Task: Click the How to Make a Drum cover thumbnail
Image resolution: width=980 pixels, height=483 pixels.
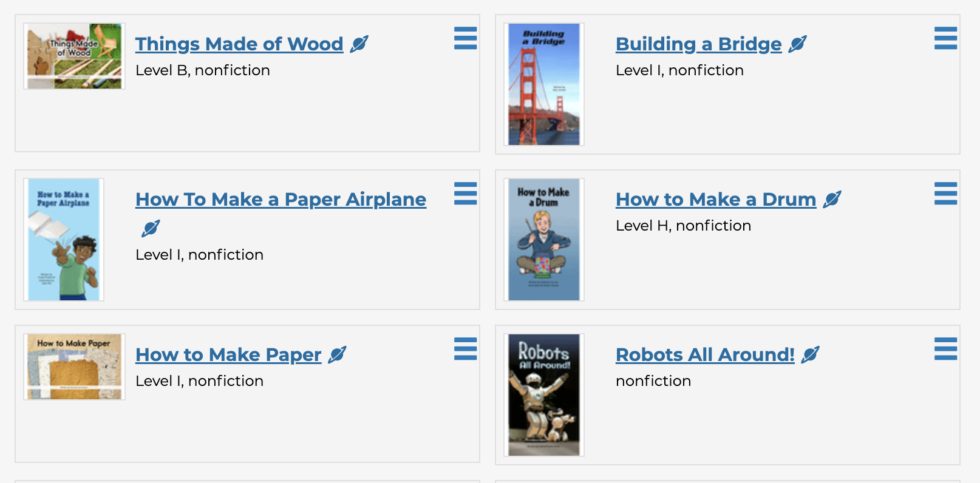Action: tap(543, 240)
